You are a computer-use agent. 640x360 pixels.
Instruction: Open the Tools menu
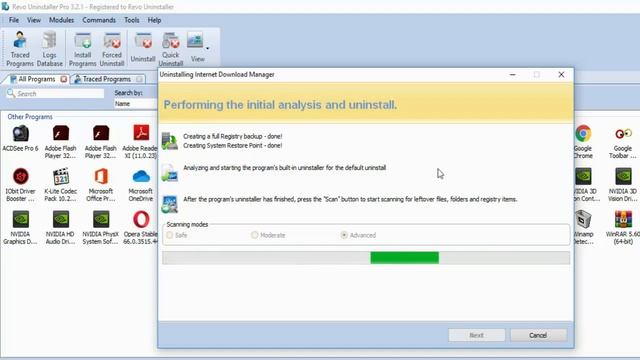(x=131, y=20)
